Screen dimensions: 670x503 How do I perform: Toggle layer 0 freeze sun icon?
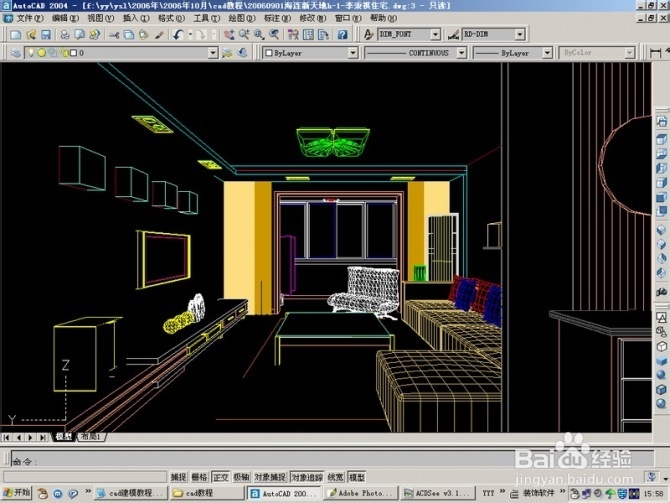(41, 53)
